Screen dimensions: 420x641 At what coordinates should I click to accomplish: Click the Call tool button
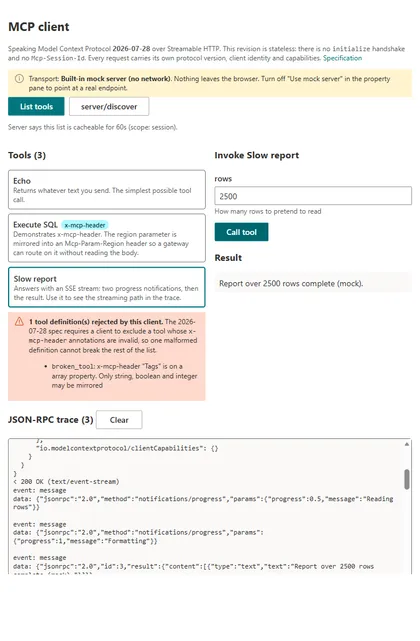coord(241,232)
